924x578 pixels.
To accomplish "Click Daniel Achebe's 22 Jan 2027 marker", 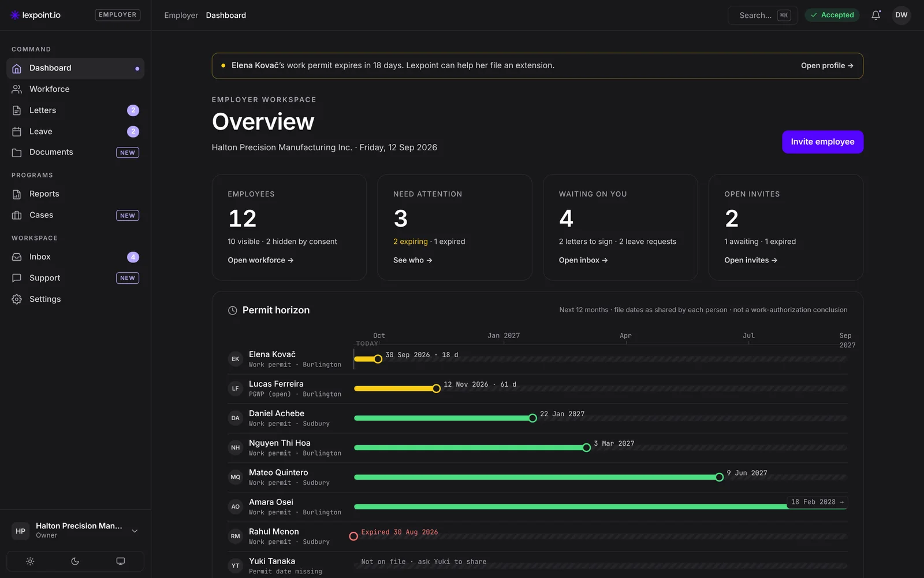I will 532,418.
